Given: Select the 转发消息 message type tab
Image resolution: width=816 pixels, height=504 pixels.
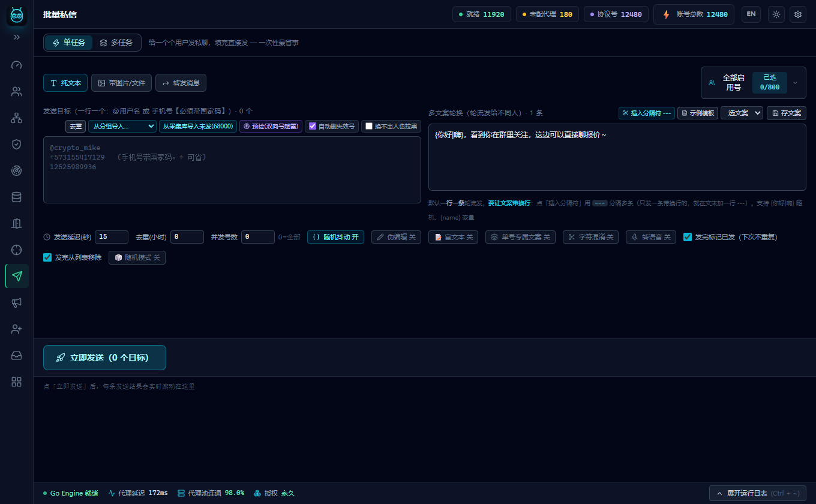Looking at the screenshot, I should pos(181,83).
